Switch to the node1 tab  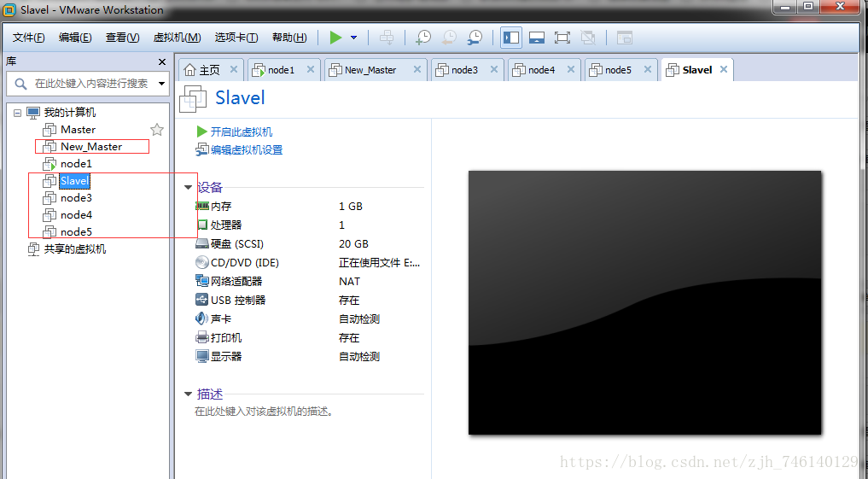coord(281,70)
